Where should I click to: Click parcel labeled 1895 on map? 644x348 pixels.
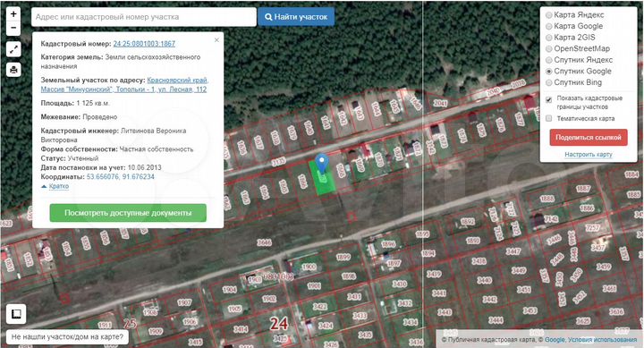click(422, 233)
